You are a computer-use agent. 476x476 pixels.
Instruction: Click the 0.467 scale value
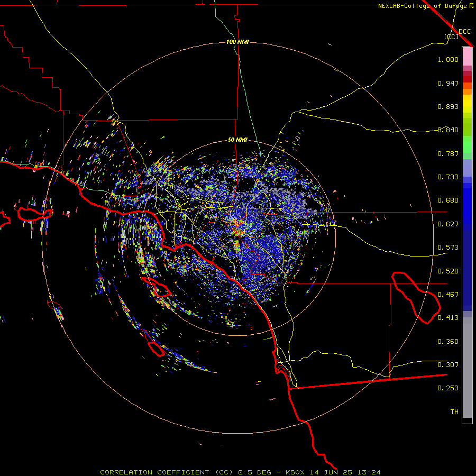point(448,295)
